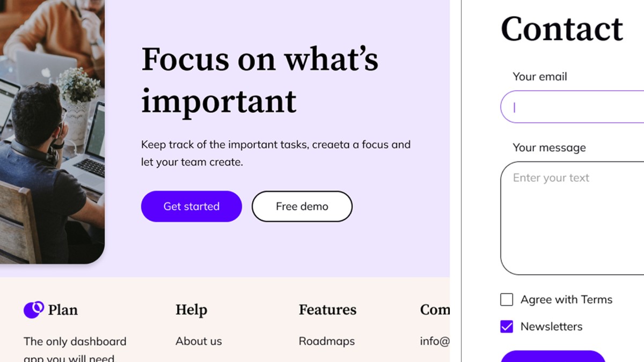Go to the Roadmaps link

pyautogui.click(x=326, y=341)
